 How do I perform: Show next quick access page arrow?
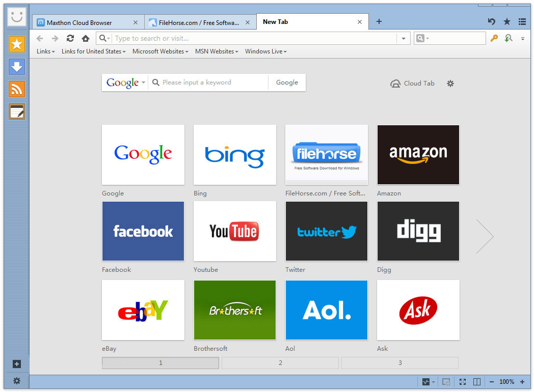pos(485,237)
